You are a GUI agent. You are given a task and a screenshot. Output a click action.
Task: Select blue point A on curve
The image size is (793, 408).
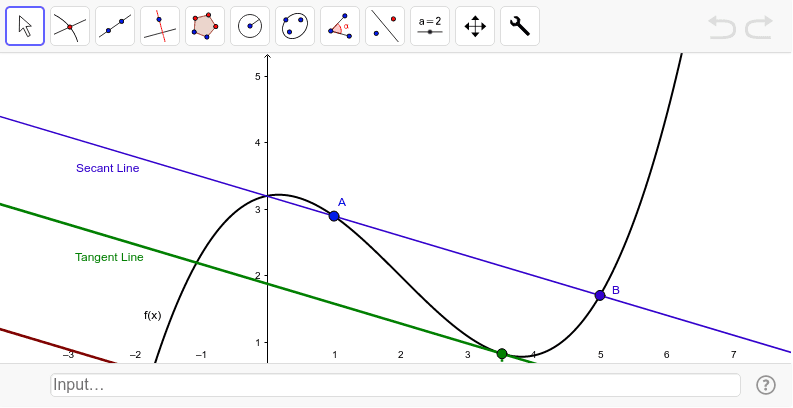tap(334, 216)
